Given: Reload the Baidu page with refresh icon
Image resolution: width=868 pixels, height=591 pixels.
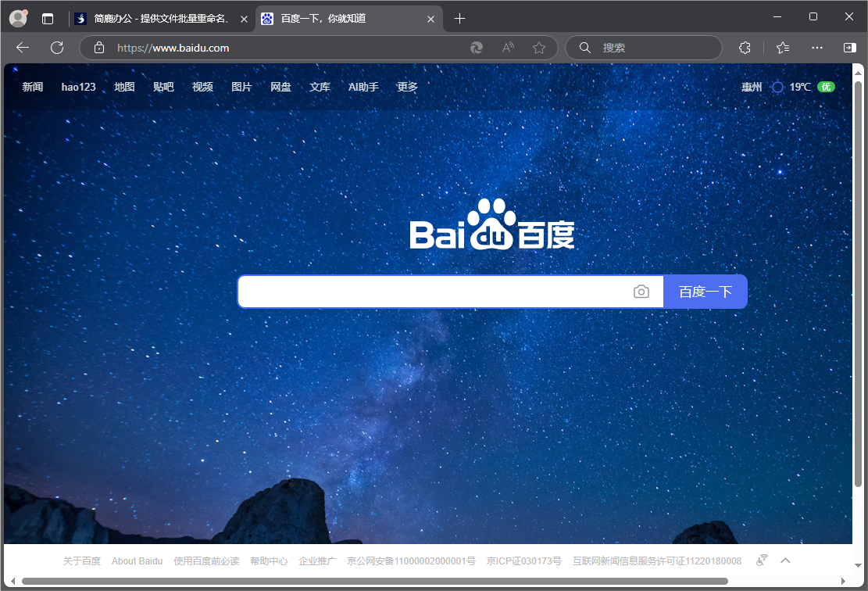Looking at the screenshot, I should click(57, 48).
